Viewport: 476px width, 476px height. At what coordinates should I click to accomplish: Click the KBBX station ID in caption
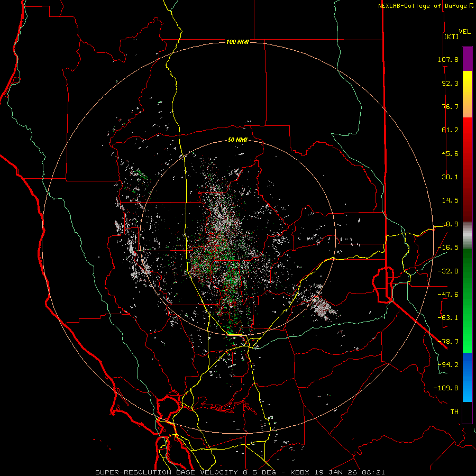click(300, 472)
